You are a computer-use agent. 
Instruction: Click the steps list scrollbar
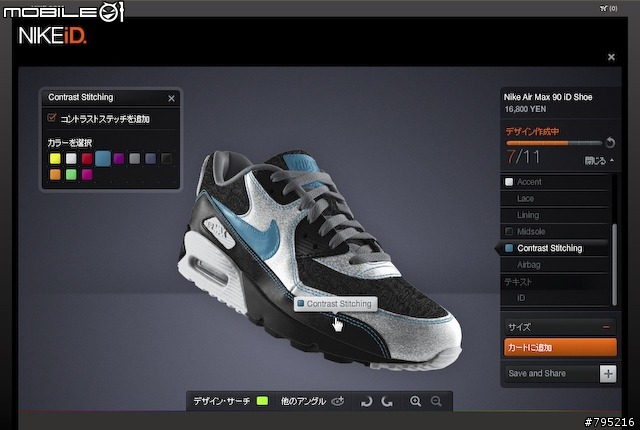click(614, 264)
